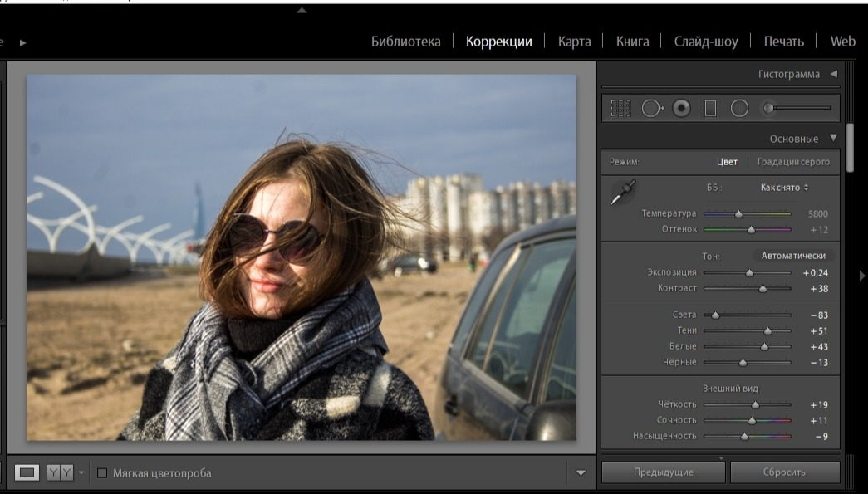Open the Web module
868x494 pixels.
(842, 42)
